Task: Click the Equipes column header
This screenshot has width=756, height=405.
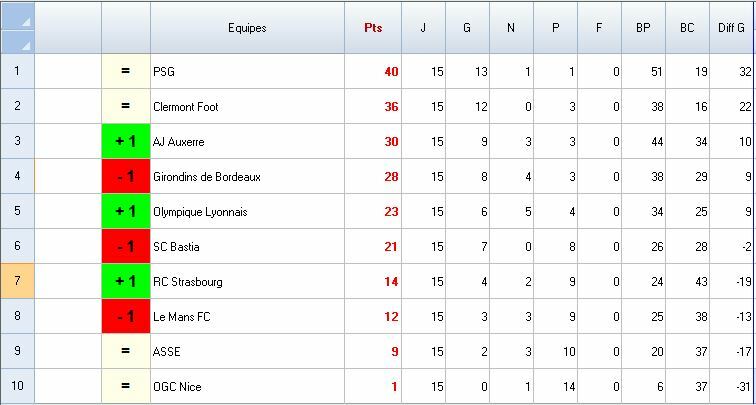Action: coord(247,28)
